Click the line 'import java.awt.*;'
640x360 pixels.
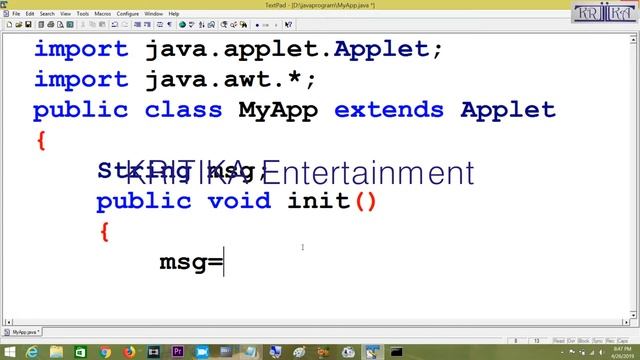click(175, 80)
